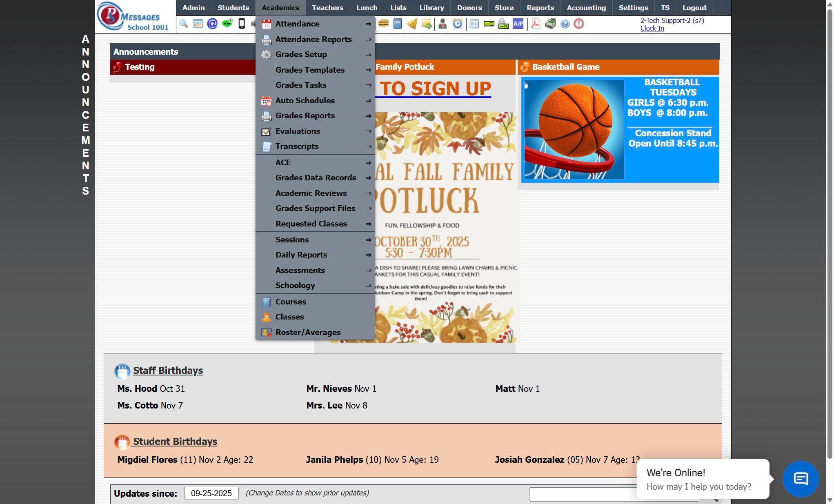Select Roster/Averages from the menu
The height and width of the screenshot is (504, 834).
coord(308,332)
